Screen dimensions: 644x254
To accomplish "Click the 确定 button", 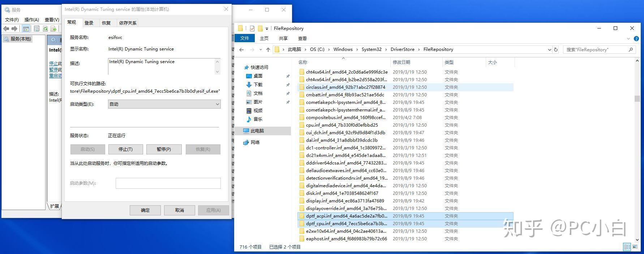I will (x=145, y=210).
